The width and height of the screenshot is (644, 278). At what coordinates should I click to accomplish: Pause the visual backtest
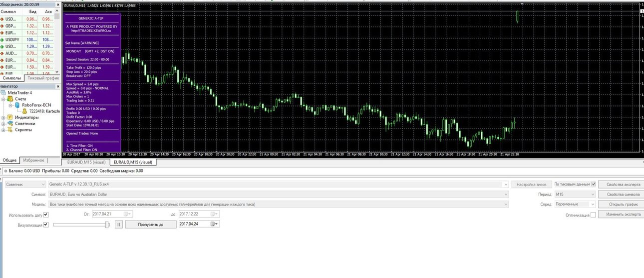(x=119, y=224)
